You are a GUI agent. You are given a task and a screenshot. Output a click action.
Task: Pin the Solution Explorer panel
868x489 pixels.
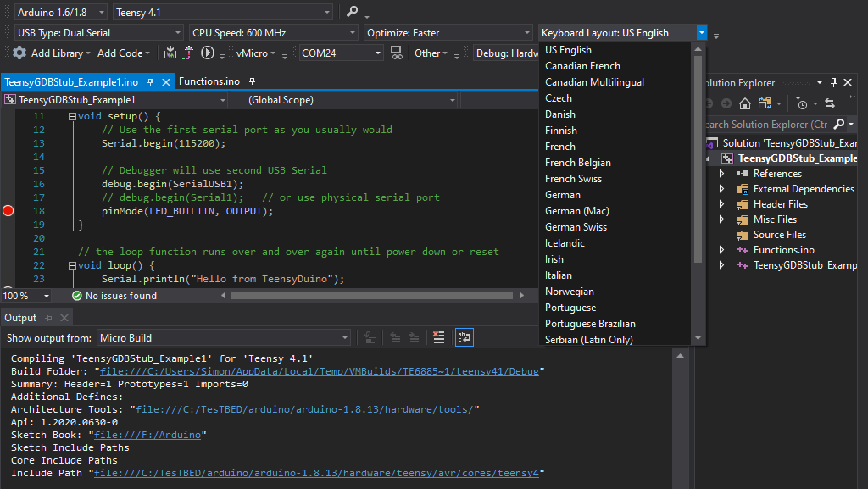pyautogui.click(x=833, y=82)
